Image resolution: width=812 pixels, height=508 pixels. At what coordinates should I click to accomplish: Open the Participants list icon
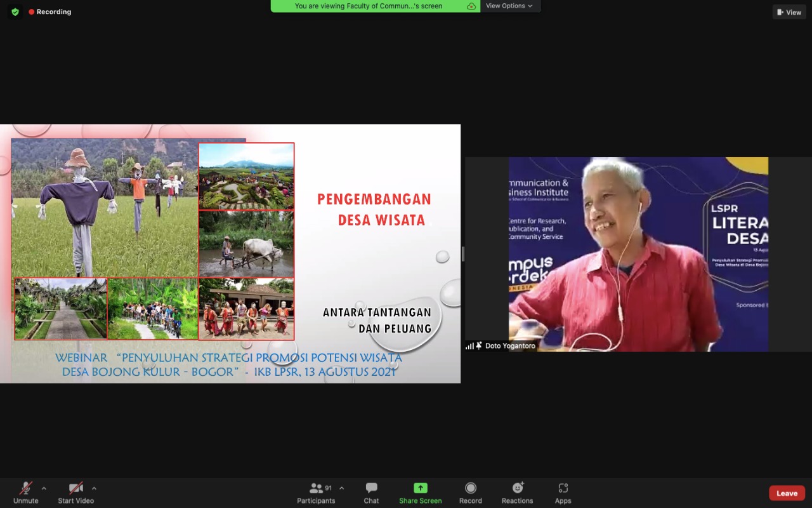[x=316, y=488]
